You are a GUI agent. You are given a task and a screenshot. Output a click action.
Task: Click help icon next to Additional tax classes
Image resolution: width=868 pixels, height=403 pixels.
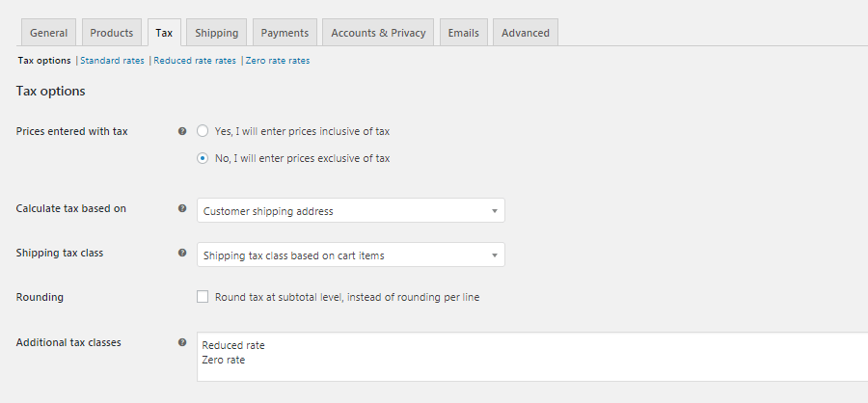182,342
